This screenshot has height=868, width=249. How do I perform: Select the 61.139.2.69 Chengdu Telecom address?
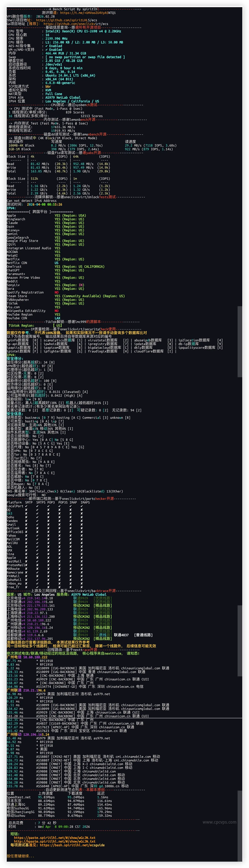(37, 632)
